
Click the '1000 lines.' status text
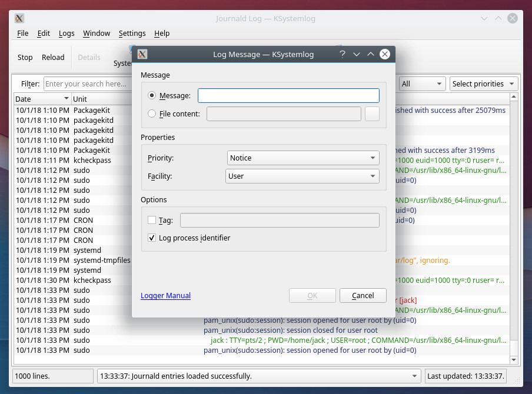pos(32,376)
